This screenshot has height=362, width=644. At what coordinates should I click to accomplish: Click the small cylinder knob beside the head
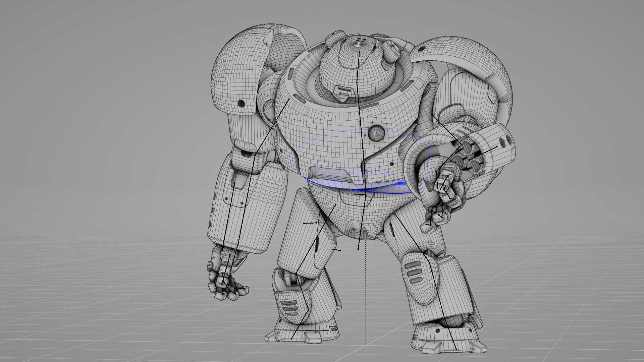point(391,52)
